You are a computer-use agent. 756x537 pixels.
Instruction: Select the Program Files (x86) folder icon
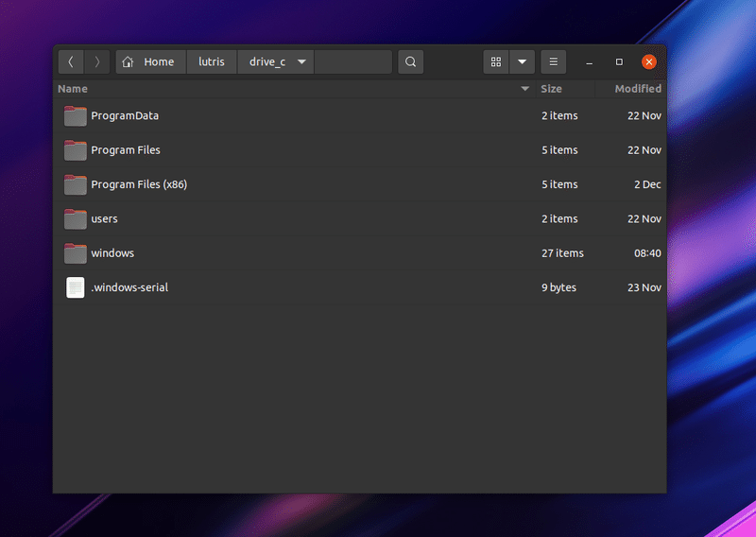(x=76, y=184)
